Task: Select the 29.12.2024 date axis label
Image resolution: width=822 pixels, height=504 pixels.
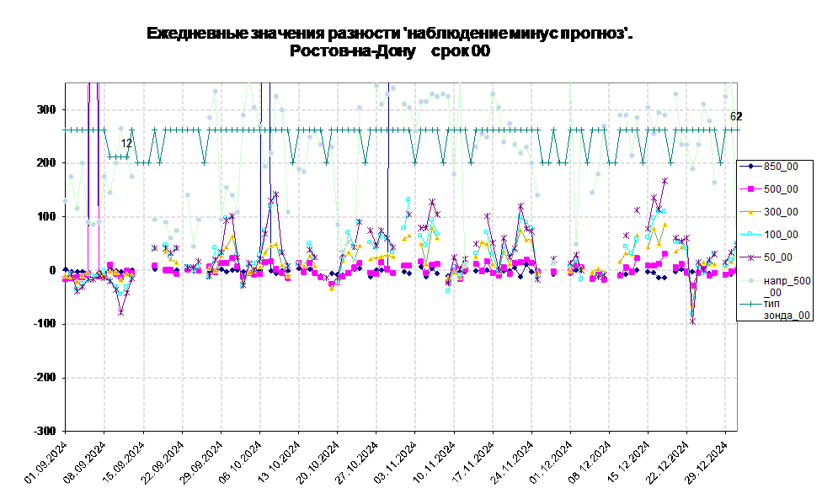Action: coord(706,463)
